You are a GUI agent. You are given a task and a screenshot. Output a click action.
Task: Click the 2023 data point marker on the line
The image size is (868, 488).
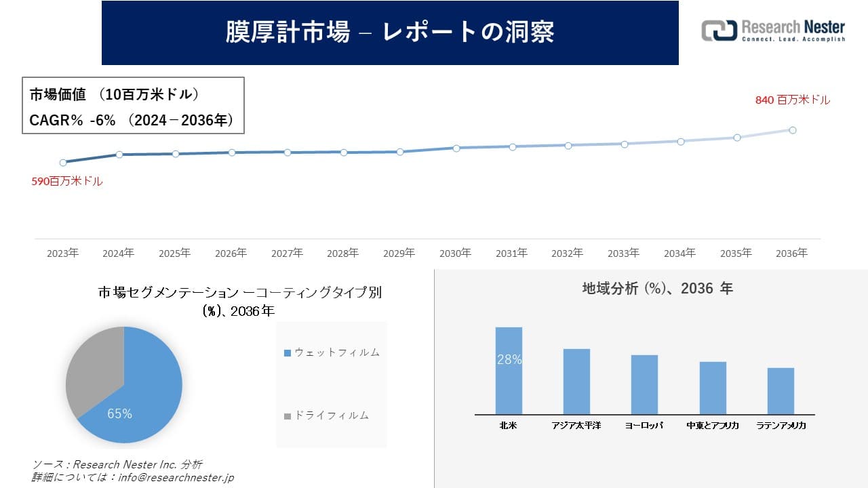(62, 162)
